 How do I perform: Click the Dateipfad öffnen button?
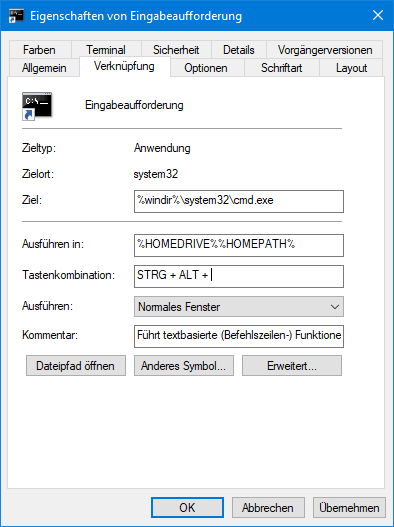(x=76, y=365)
